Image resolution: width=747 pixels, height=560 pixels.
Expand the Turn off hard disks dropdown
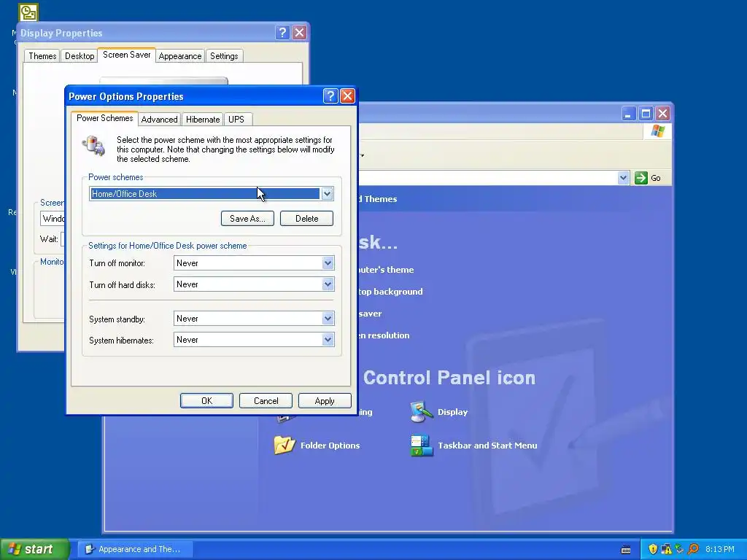point(328,284)
